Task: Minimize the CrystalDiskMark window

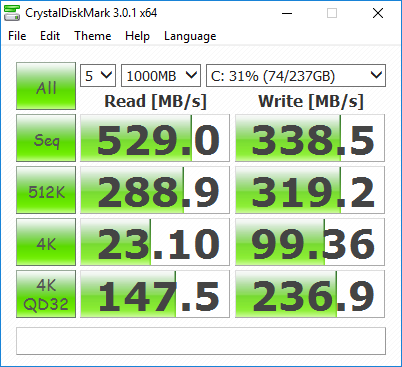Action: [287, 13]
